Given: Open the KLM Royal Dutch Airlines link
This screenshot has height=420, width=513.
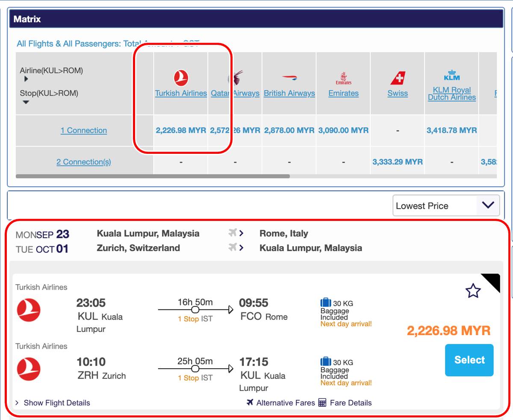Looking at the screenshot, I should [452, 94].
